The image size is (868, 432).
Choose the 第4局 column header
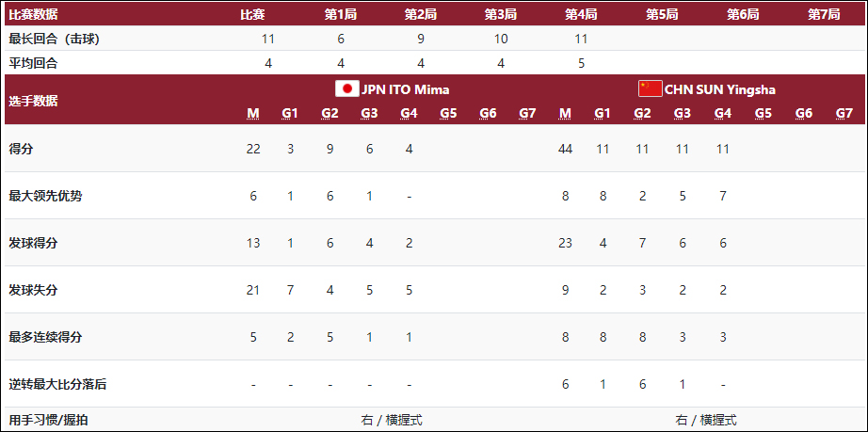click(581, 14)
